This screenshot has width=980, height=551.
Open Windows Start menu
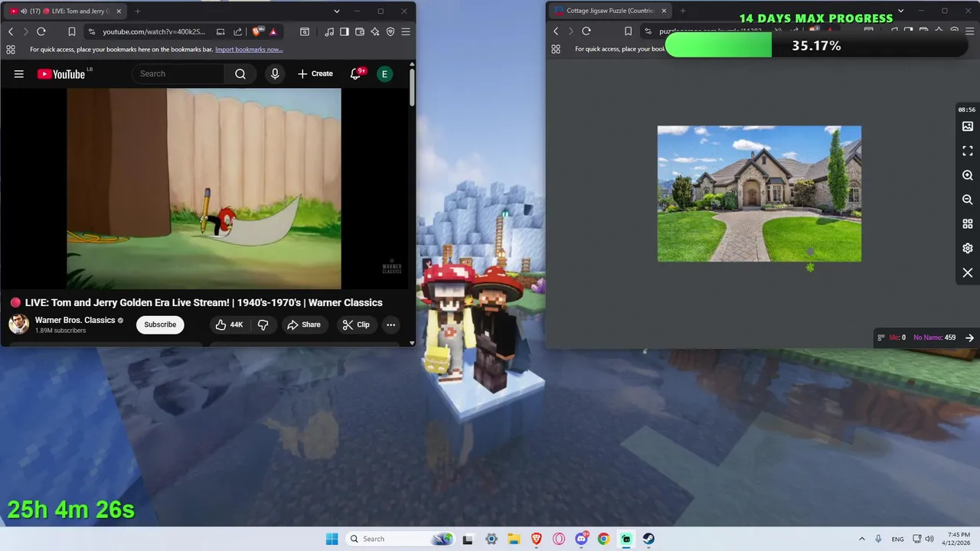tap(332, 539)
